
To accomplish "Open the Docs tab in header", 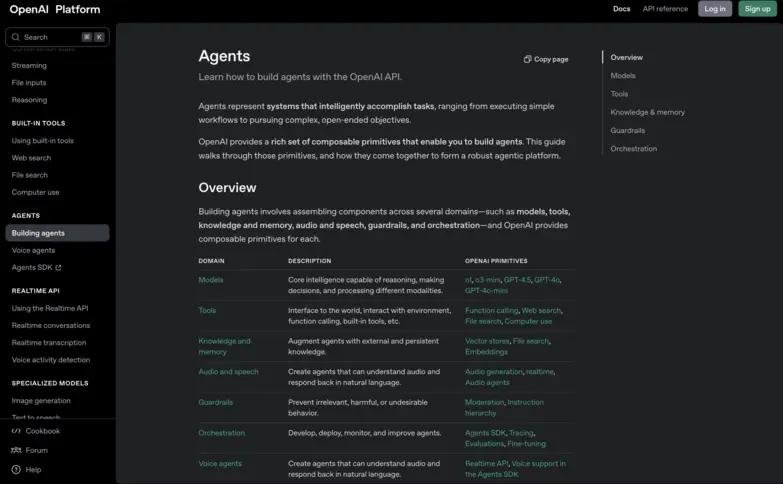I will tap(621, 9).
